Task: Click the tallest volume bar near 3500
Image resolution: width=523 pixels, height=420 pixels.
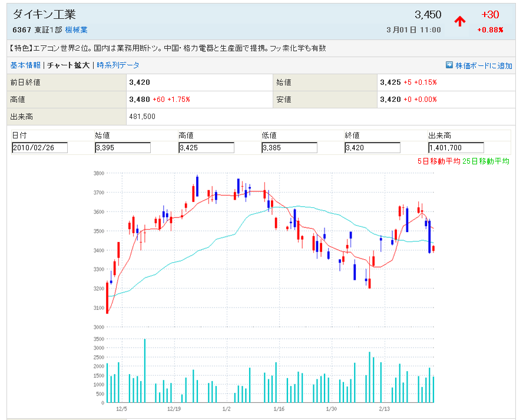Action: click(x=145, y=371)
